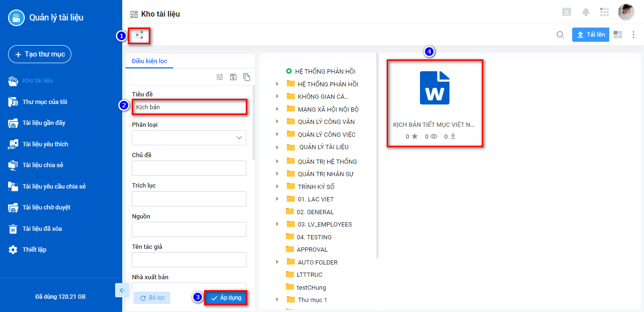The width and height of the screenshot is (644, 312).
Task: Expand the QUẢN LÝ CÔNG VIỆC folder arrow
Action: 277,134
